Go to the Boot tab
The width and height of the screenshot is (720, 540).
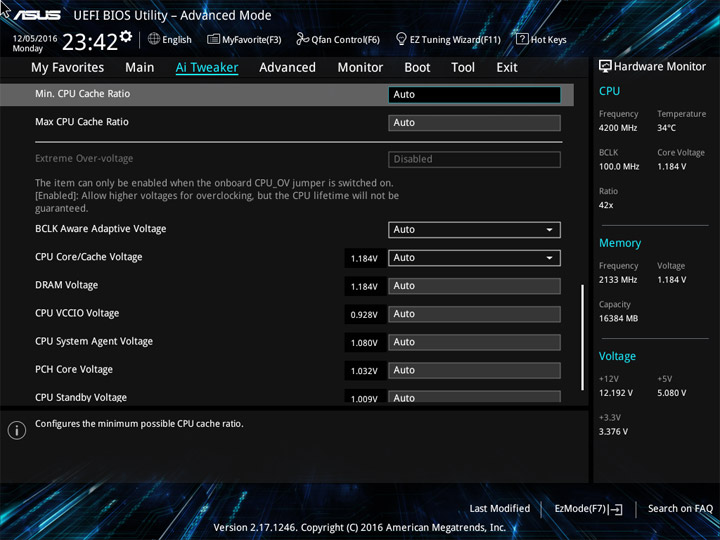[x=417, y=68]
